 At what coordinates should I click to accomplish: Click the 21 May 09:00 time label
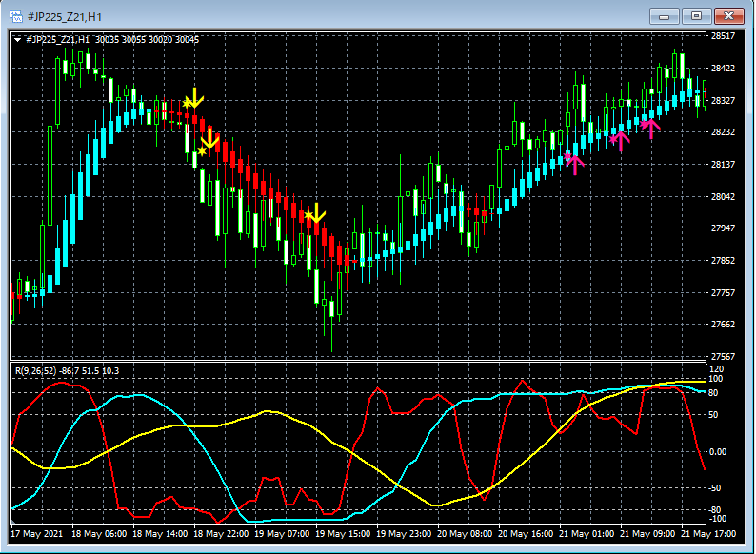[647, 534]
